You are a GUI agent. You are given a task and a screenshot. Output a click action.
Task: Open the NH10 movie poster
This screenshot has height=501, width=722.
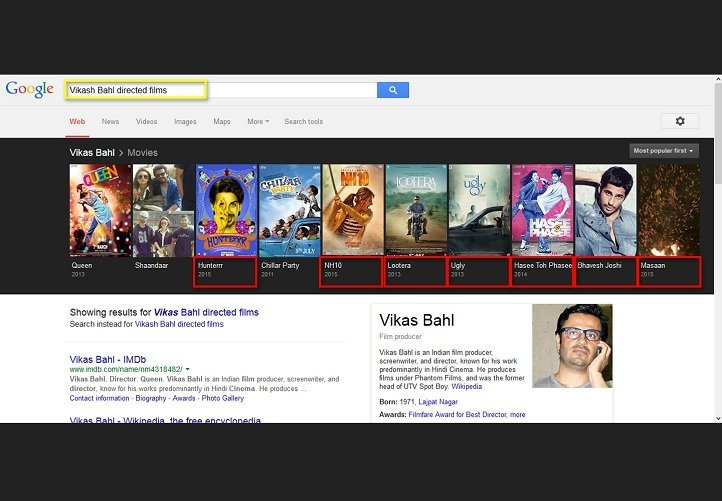353,210
